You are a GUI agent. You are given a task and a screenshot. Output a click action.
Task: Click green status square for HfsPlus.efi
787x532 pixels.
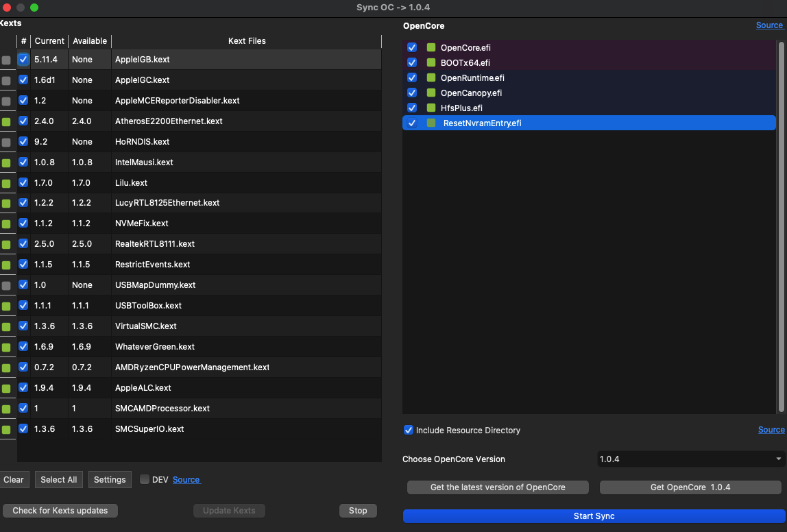tap(431, 108)
